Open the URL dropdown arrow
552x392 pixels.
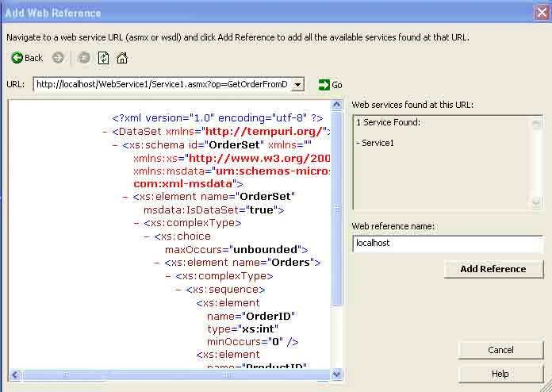pyautogui.click(x=298, y=85)
